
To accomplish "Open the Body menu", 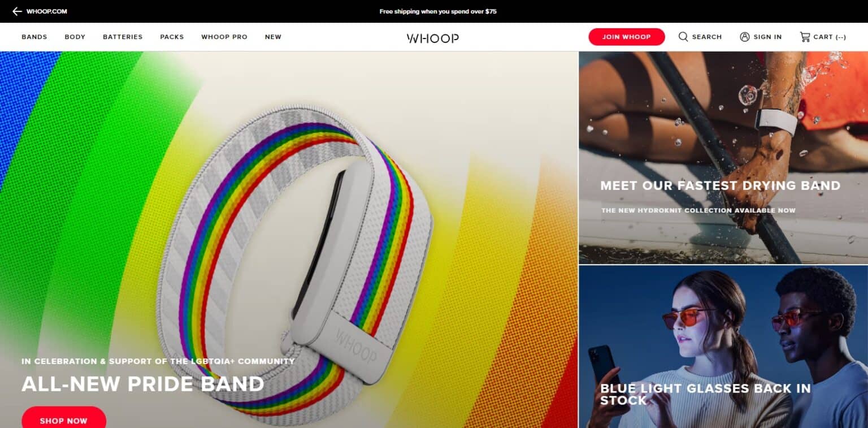I will click(x=75, y=37).
